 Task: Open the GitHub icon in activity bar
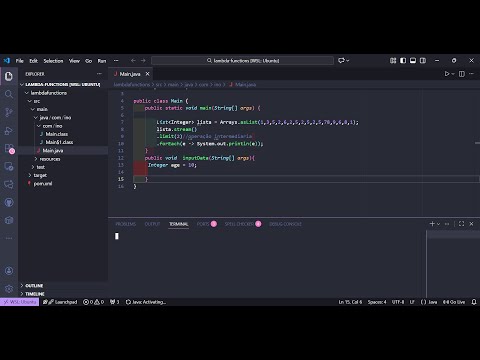click(x=9, y=202)
